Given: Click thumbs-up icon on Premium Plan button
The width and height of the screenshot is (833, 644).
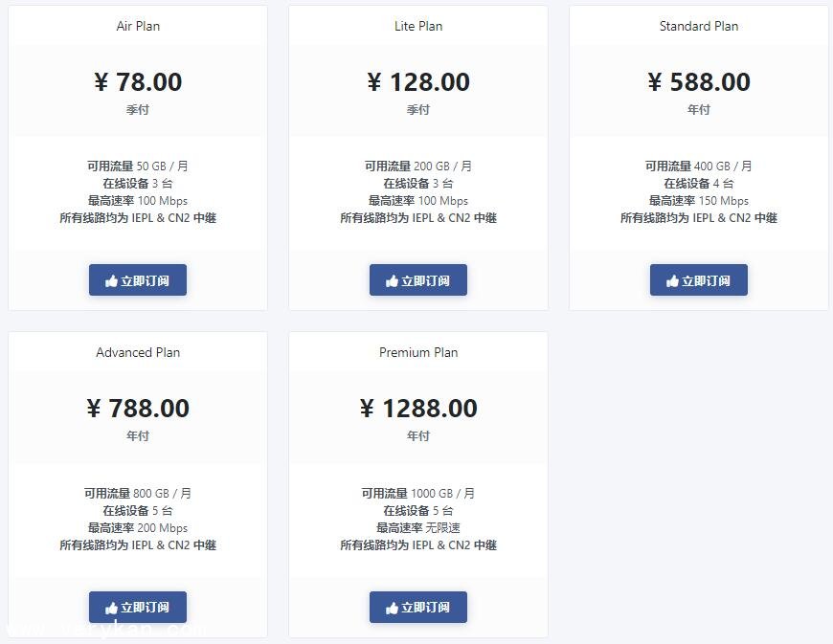Looking at the screenshot, I should point(393,608).
